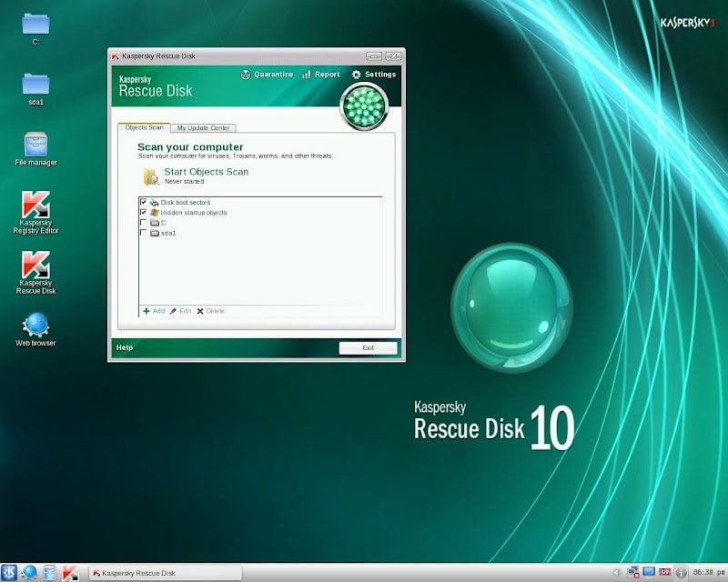Click the Edit pencil icon
728x582 pixels.
(173, 311)
